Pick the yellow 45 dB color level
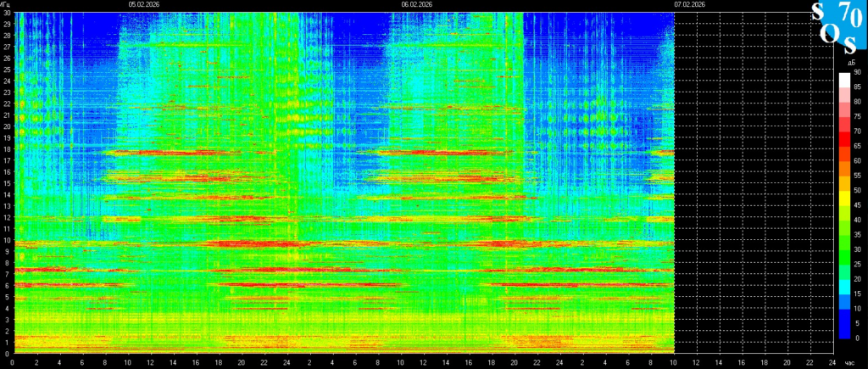Screen dimensions: 868x369 click(x=843, y=206)
